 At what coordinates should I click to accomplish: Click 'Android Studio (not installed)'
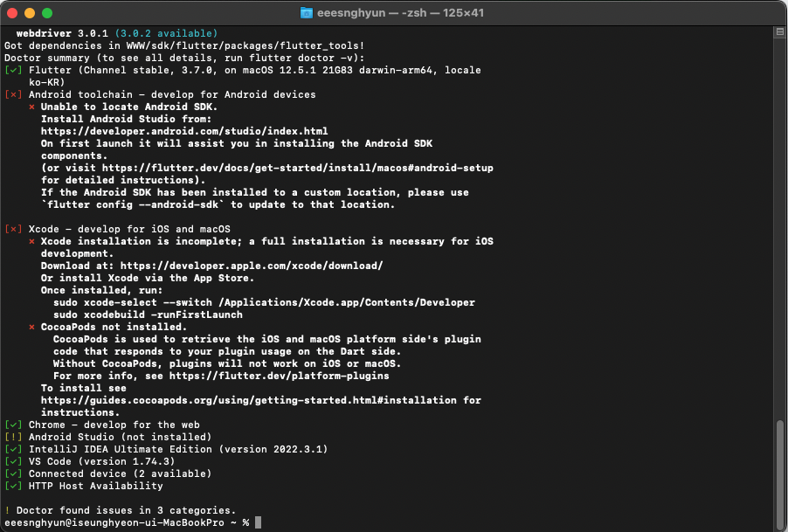point(120,437)
